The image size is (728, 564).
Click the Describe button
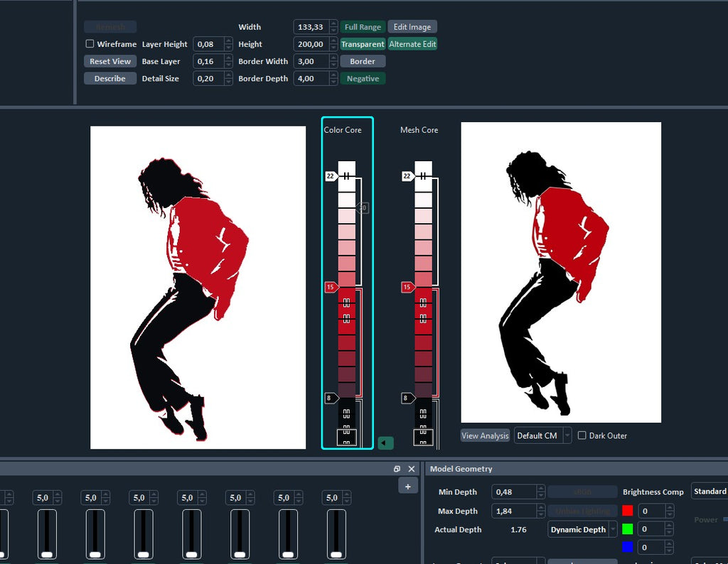coord(110,78)
